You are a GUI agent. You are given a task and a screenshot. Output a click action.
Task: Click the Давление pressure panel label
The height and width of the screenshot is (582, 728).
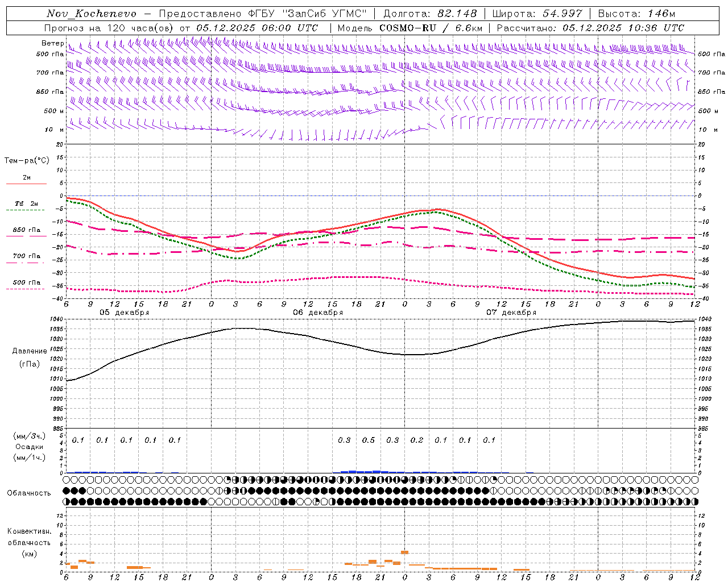pyautogui.click(x=30, y=351)
